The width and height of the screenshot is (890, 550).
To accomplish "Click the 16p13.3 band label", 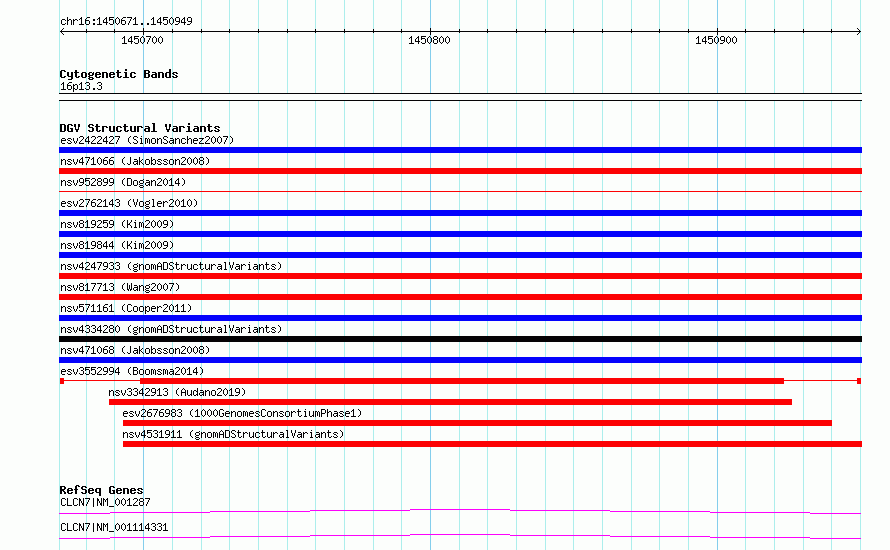I will coord(81,86).
